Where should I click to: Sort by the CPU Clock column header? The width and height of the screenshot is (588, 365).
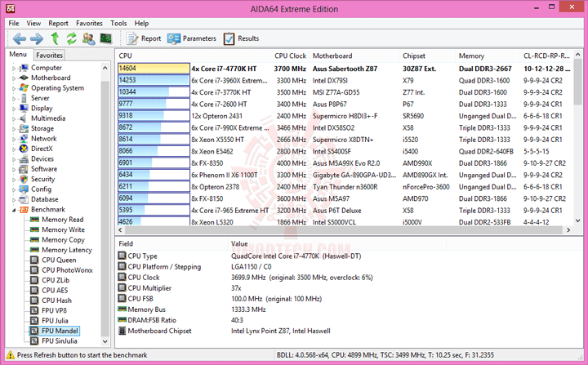click(290, 56)
